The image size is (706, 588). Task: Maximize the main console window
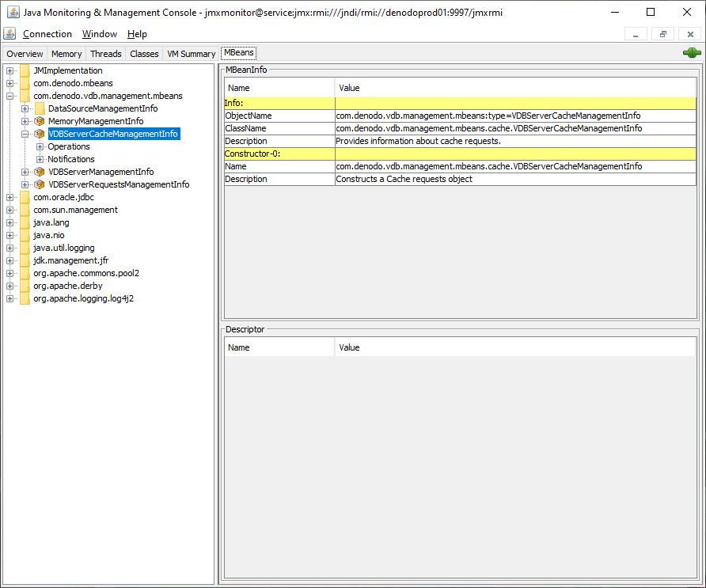pyautogui.click(x=651, y=12)
